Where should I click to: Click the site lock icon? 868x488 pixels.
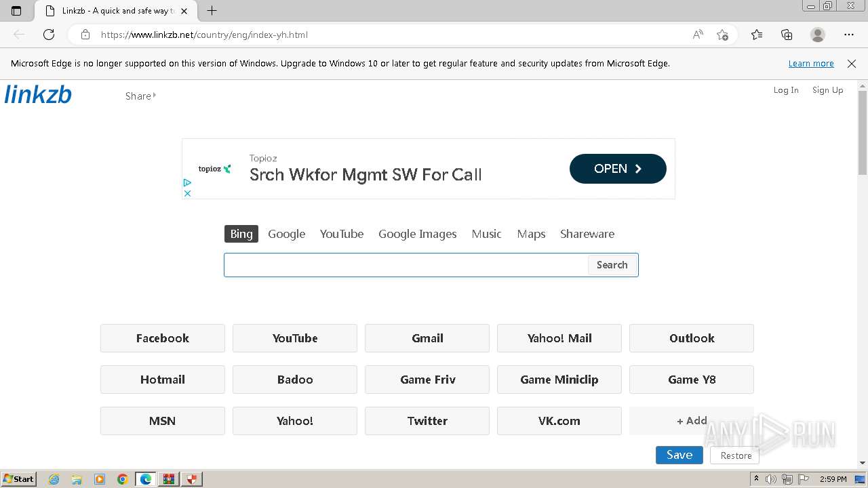click(85, 35)
